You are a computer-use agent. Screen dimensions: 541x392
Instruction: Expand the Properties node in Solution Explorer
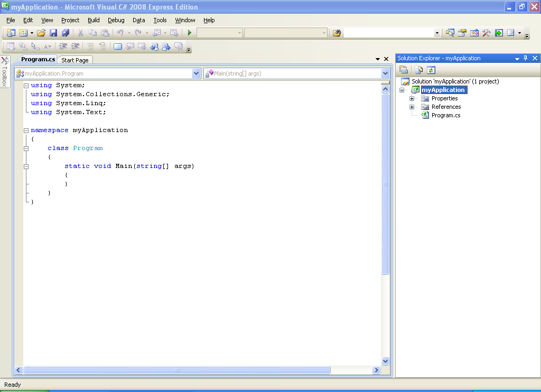[412, 98]
